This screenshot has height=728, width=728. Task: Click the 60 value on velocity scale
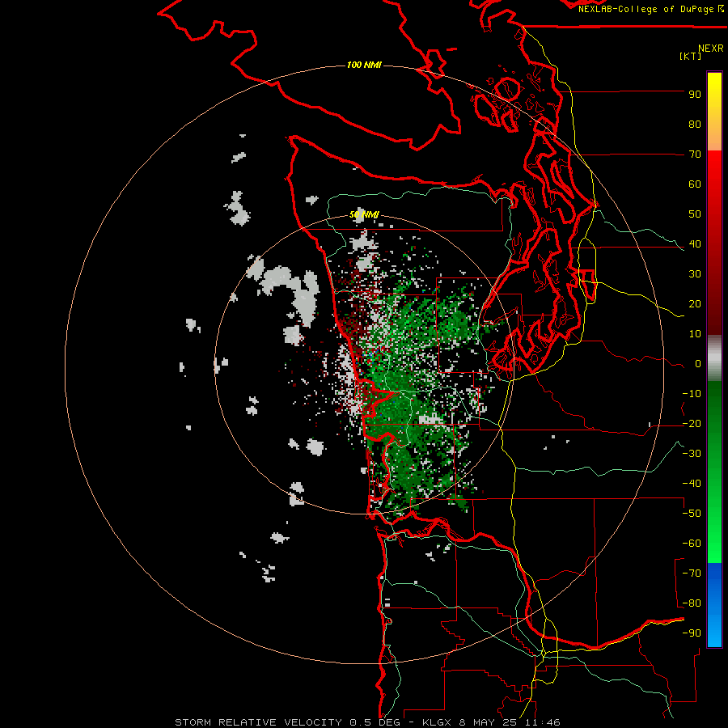point(695,184)
